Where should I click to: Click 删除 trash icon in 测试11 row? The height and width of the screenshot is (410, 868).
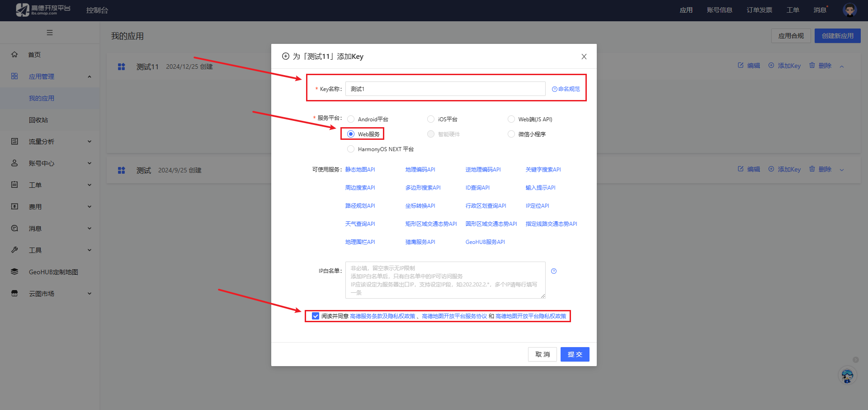[812, 65]
